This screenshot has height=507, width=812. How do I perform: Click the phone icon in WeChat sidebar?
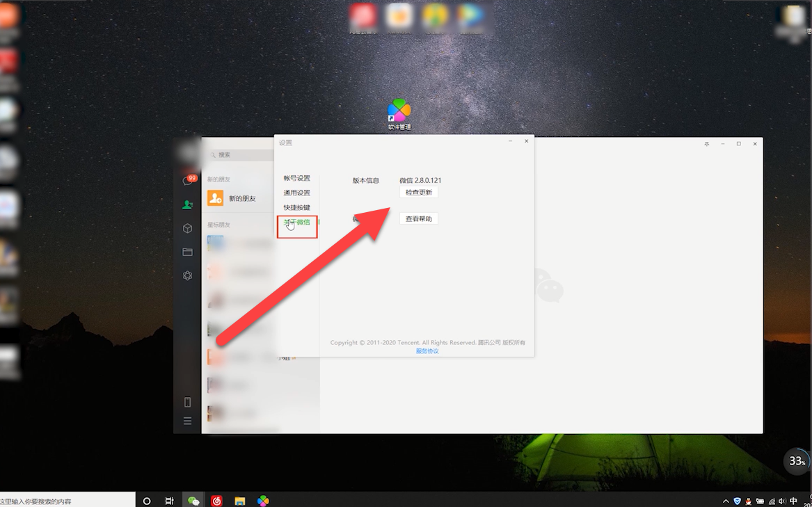click(187, 403)
